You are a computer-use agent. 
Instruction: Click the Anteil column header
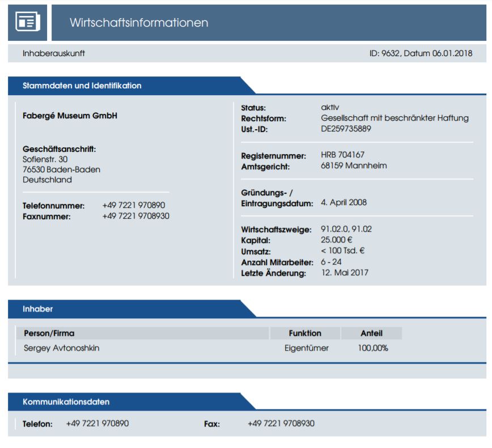371,333
